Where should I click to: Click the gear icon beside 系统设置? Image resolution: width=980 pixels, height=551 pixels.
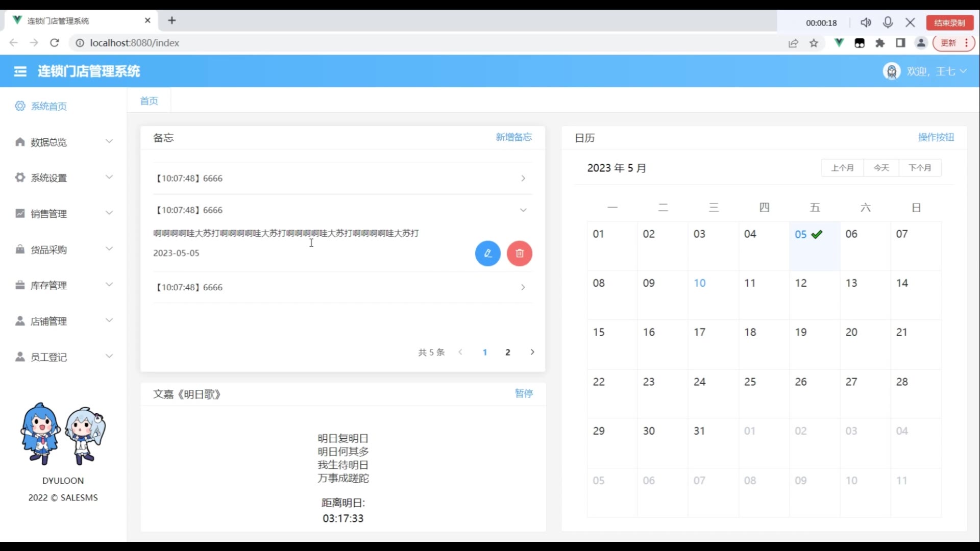point(20,178)
